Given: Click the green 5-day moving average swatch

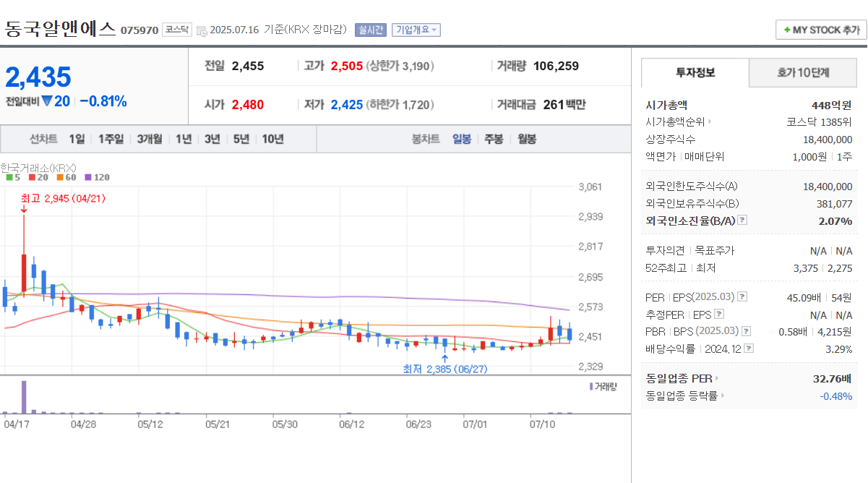Looking at the screenshot, I should (x=8, y=177).
